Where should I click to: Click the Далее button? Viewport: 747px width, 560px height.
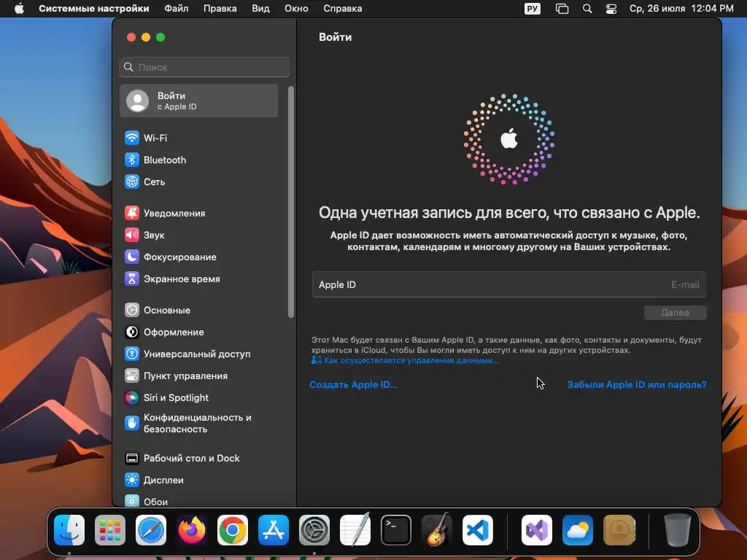[675, 313]
